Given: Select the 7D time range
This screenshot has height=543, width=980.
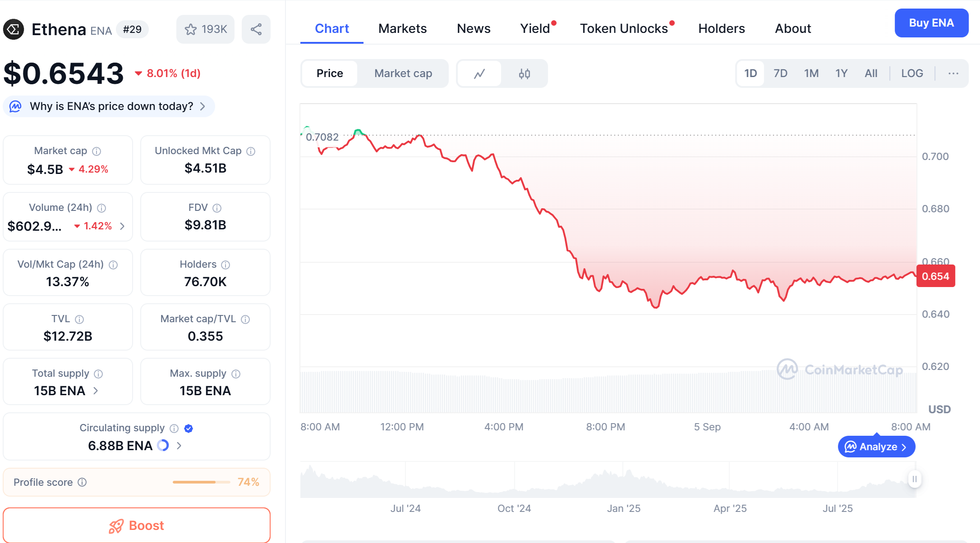Looking at the screenshot, I should click(x=780, y=73).
